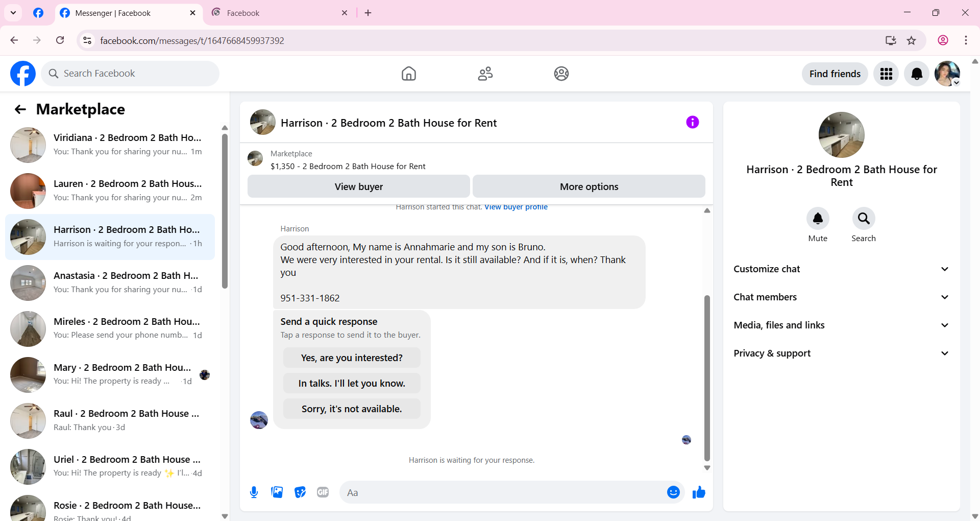Viewport: 980px width, 521px height.
Task: Open the View buyer profile link
Action: point(516,207)
